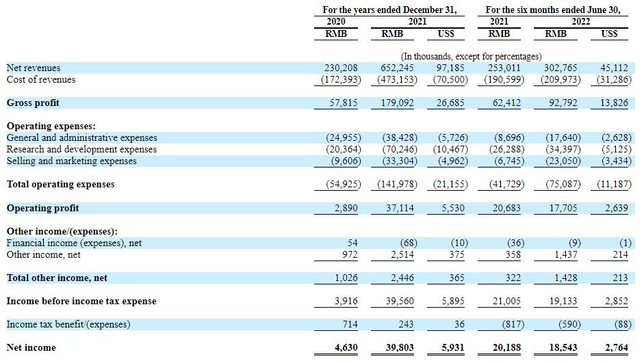Select the Operating profit row label
644x361 pixels.
[x=42, y=208]
